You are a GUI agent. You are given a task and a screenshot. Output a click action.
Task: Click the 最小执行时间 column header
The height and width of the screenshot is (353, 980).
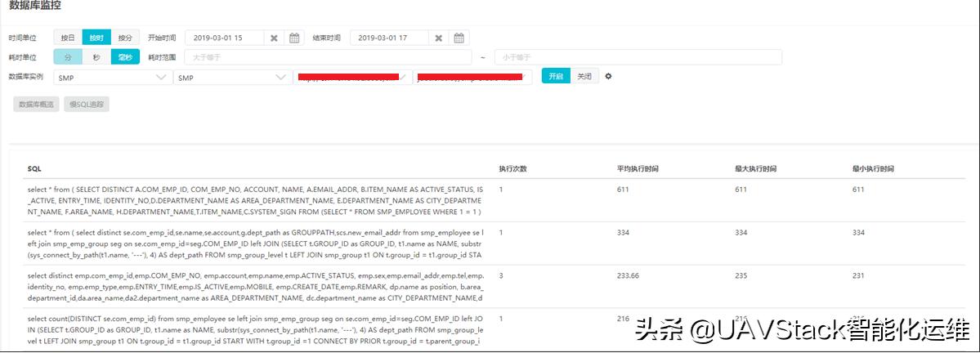873,169
